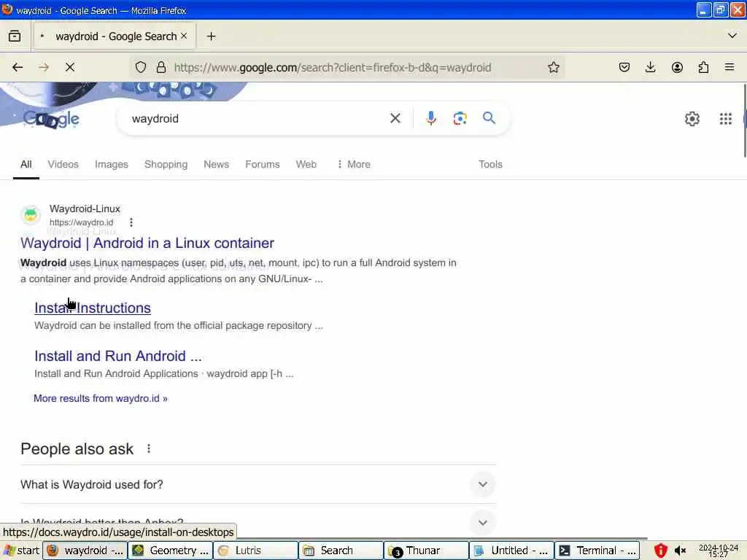Switch to the Videos tab

pos(63,164)
